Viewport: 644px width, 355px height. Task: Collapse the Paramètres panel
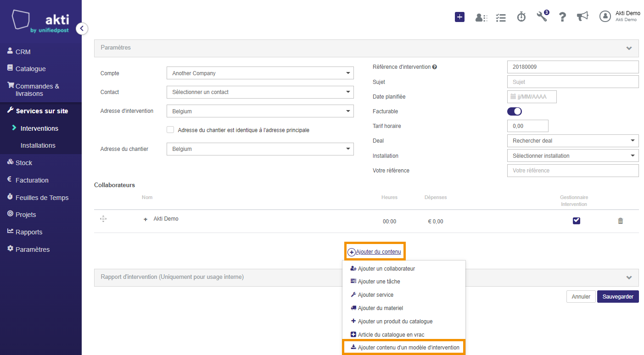[366, 48]
